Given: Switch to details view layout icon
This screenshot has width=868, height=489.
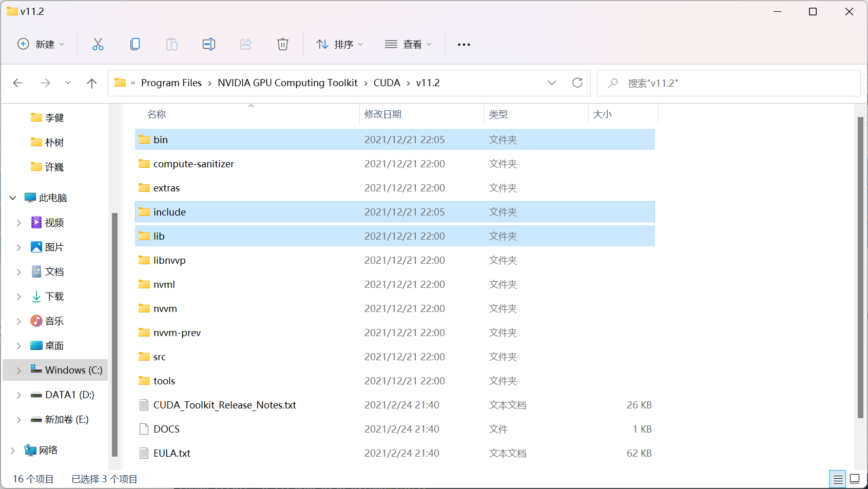Looking at the screenshot, I should point(838,479).
